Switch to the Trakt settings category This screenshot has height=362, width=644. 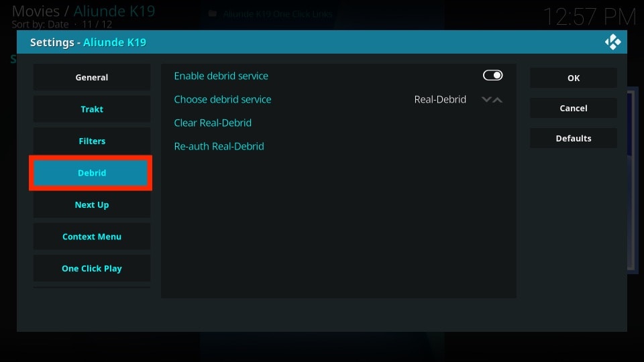pyautogui.click(x=92, y=109)
